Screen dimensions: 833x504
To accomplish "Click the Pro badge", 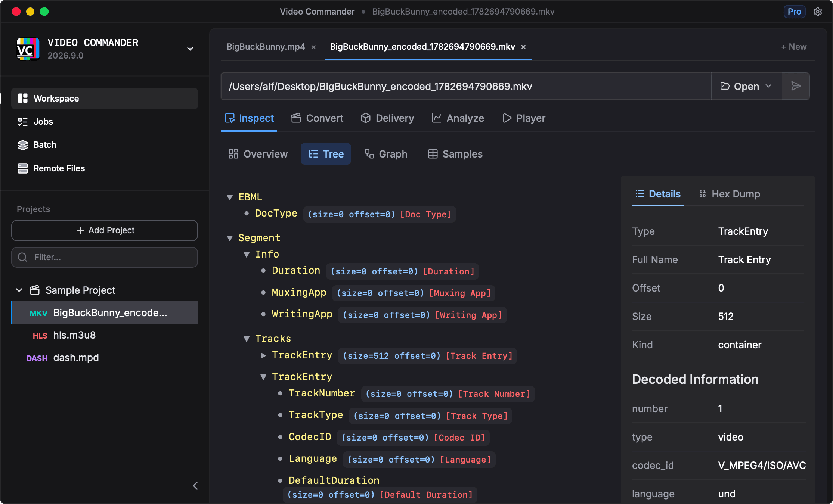I will tap(794, 12).
